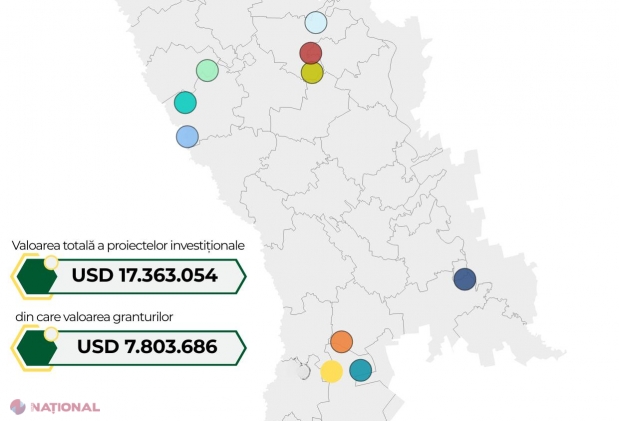
Task: Click the dark navy map marker
Action: 465,279
